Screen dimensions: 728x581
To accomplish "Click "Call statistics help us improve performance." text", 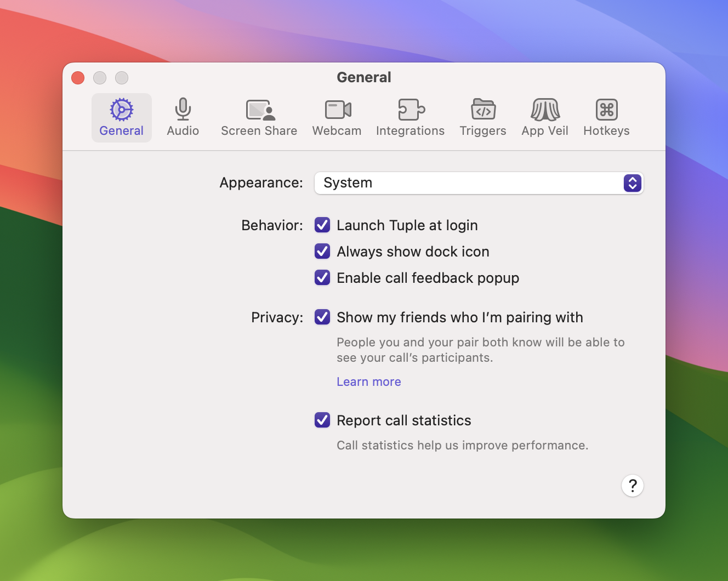I will click(x=463, y=445).
